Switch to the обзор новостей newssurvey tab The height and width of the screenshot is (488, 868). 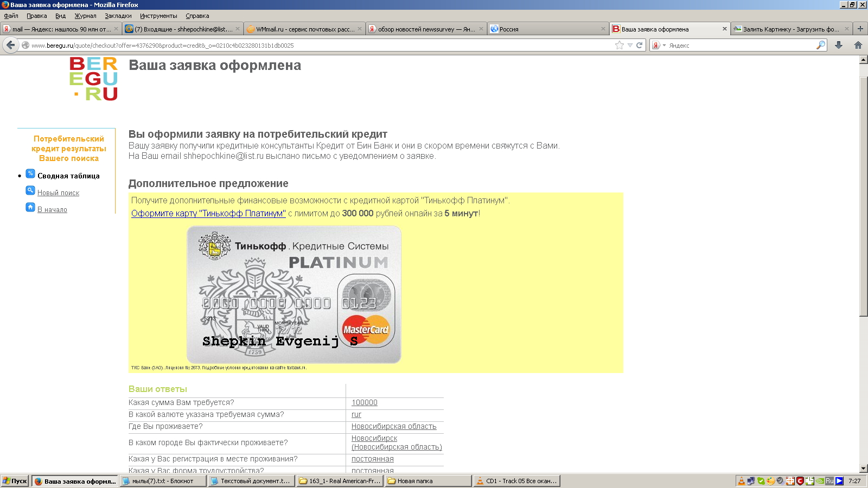pyautogui.click(x=426, y=29)
